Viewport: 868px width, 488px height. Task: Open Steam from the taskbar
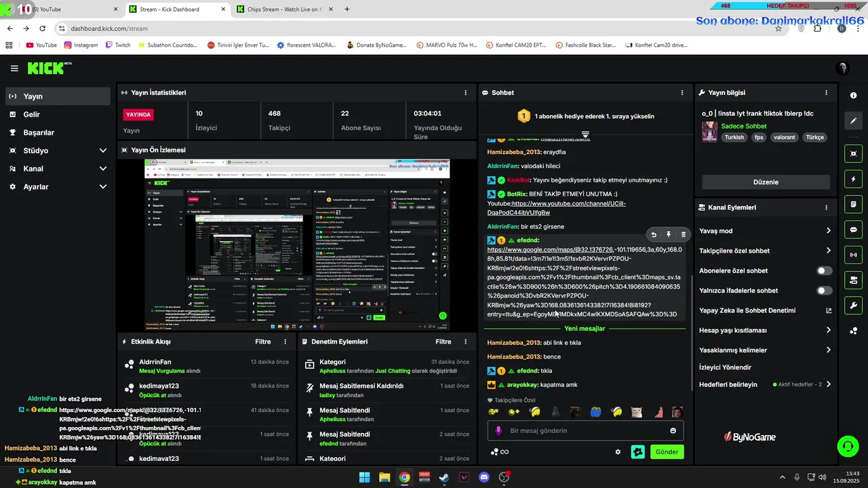point(444,477)
